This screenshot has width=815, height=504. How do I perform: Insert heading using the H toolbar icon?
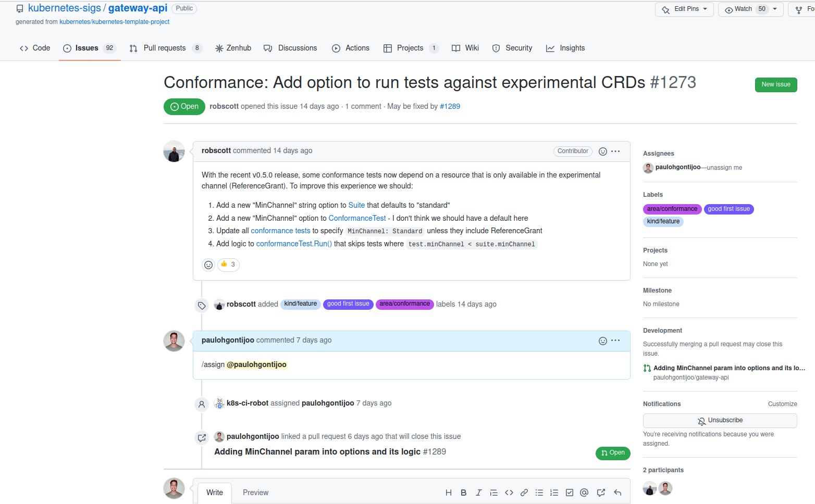448,493
